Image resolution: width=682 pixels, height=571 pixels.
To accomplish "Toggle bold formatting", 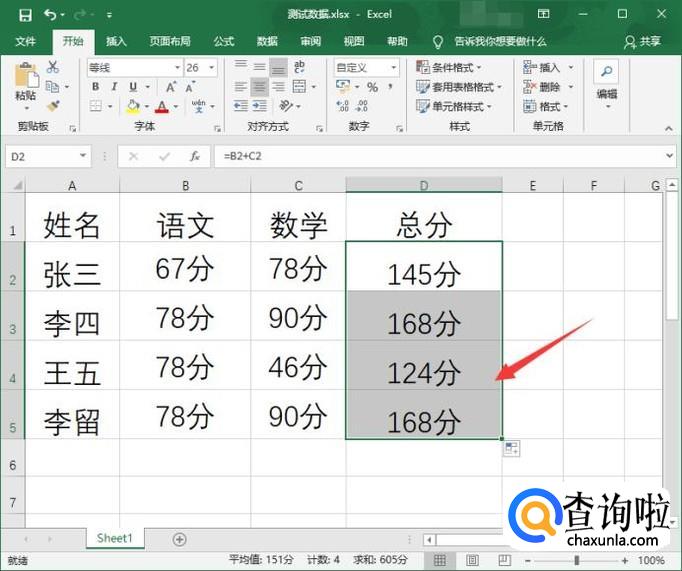I will coord(96,87).
